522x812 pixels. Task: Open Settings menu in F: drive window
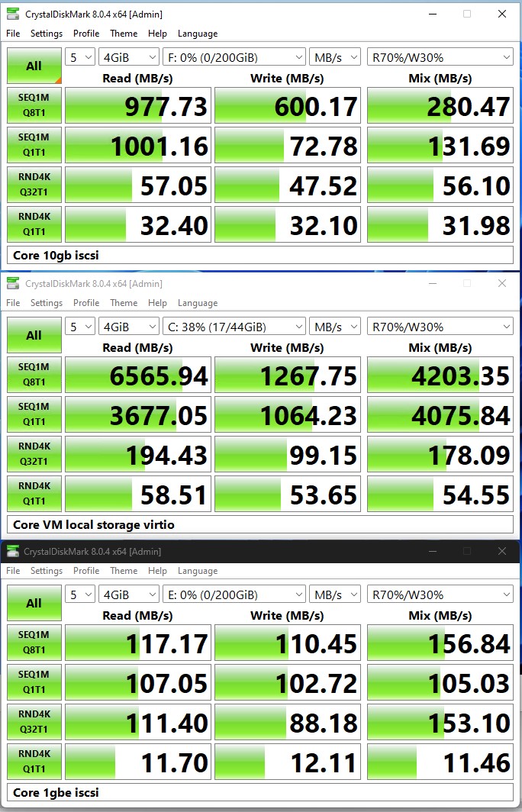(46, 33)
